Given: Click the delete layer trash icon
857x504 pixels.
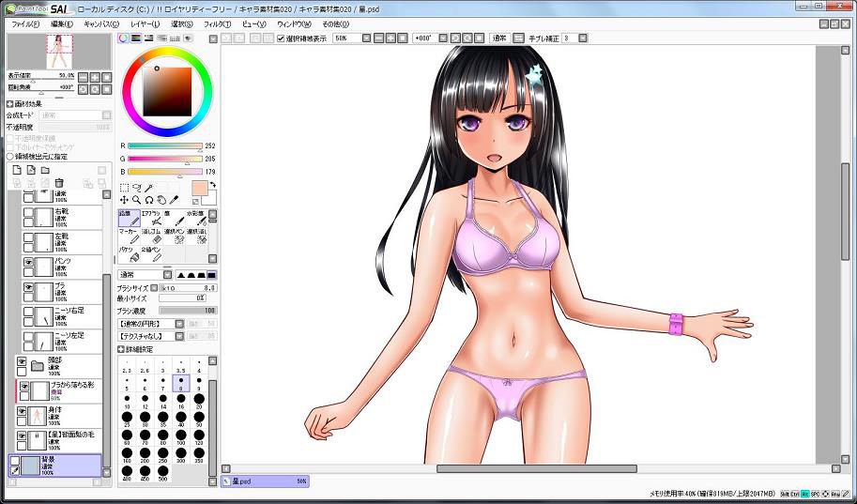Looking at the screenshot, I should point(58,183).
